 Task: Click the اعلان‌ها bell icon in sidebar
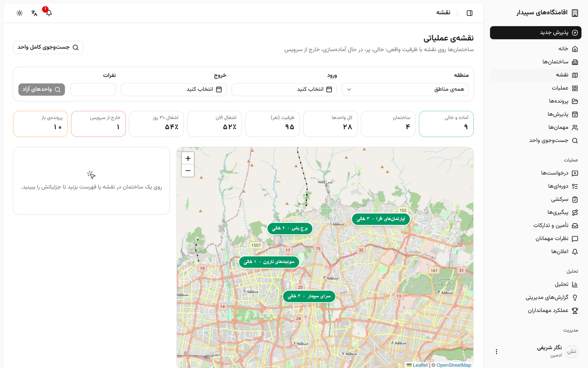(x=575, y=252)
